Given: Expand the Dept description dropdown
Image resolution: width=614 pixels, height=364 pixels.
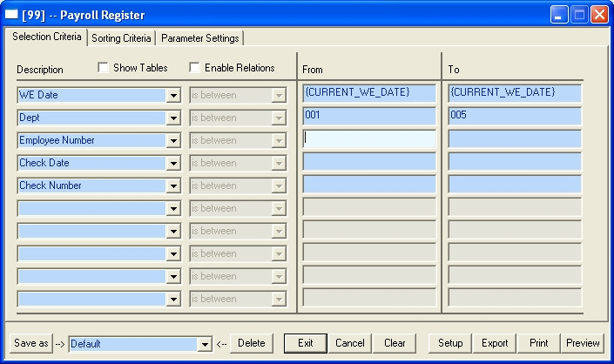Looking at the screenshot, I should [x=174, y=118].
